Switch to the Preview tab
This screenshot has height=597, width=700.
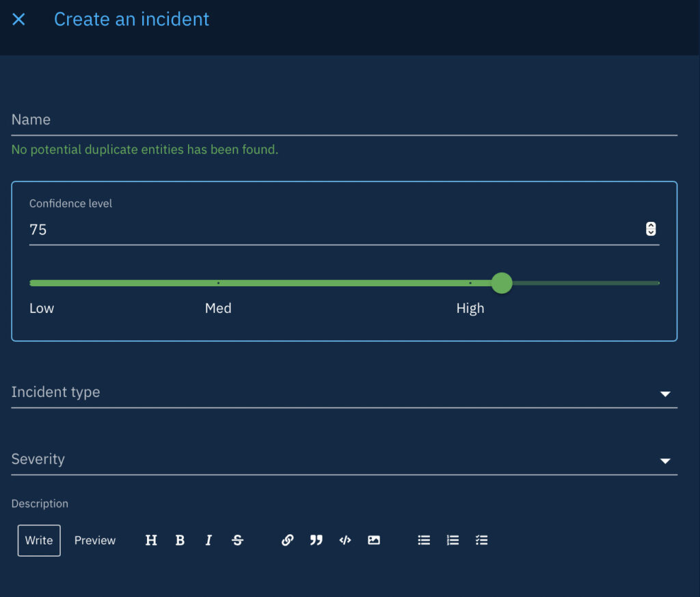(x=95, y=540)
